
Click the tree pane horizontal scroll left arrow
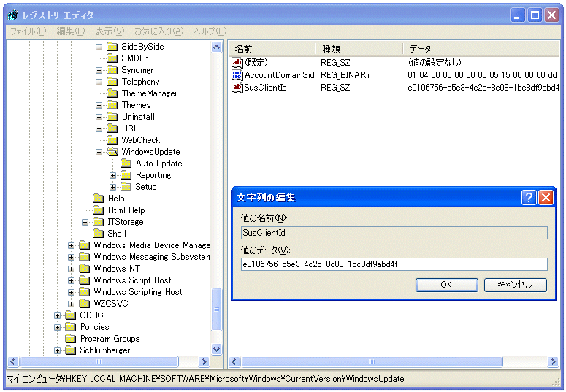(x=13, y=361)
